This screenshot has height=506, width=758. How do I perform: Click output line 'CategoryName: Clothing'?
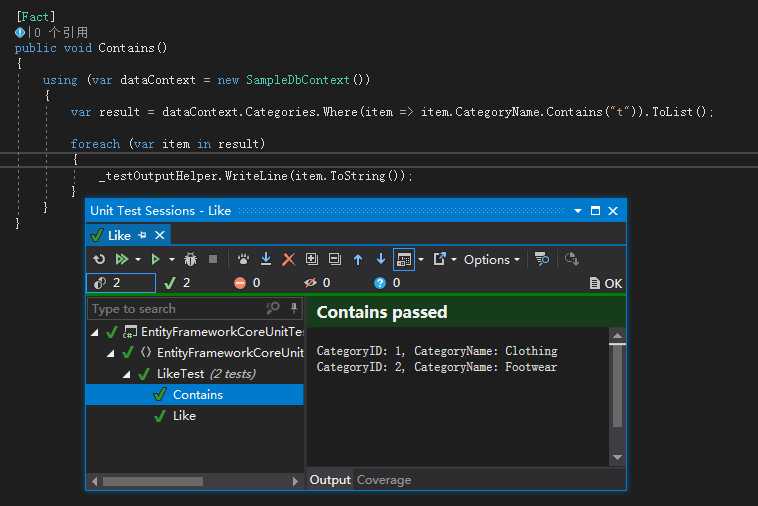[486, 351]
